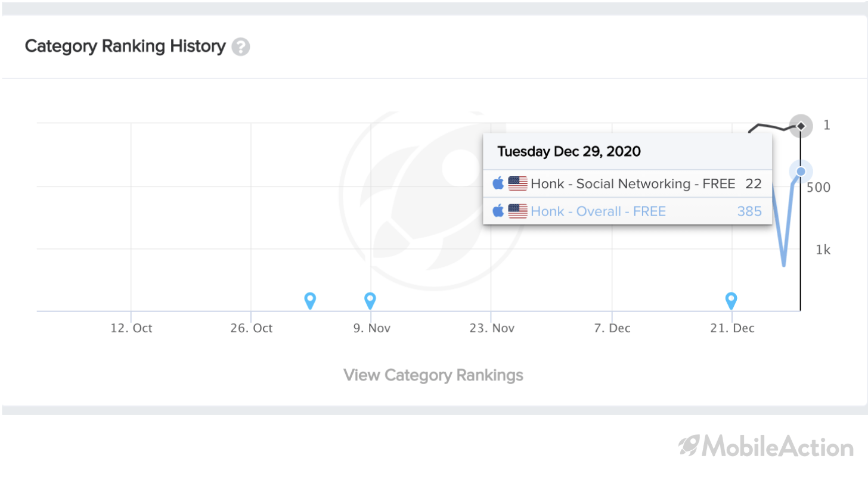Click the help question mark icon
The width and height of the screenshot is (868, 486).
(241, 46)
